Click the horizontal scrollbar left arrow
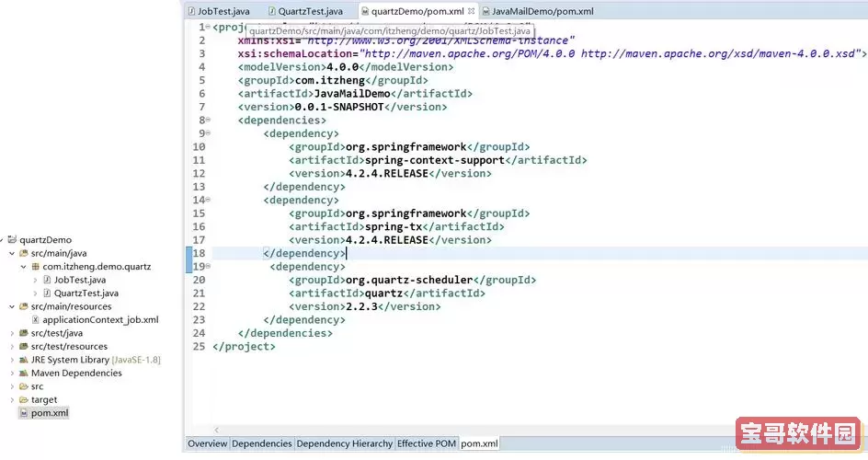868x460 pixels. (x=216, y=430)
